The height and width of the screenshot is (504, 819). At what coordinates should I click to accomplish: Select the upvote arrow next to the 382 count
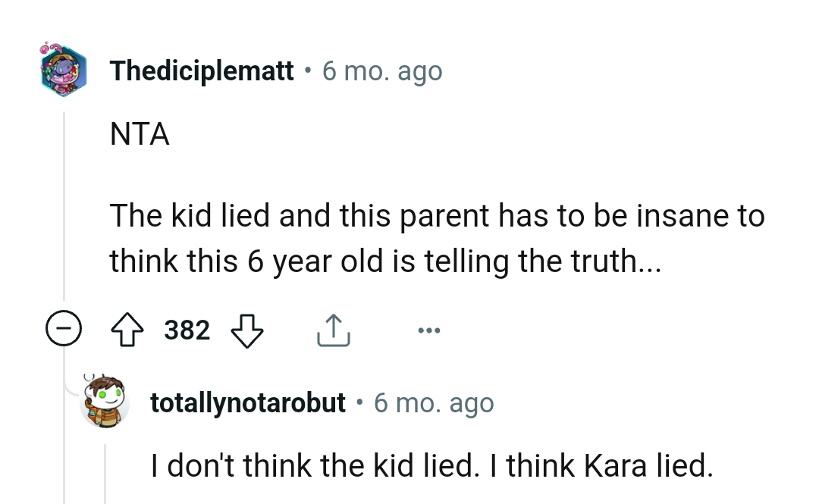pos(128,329)
